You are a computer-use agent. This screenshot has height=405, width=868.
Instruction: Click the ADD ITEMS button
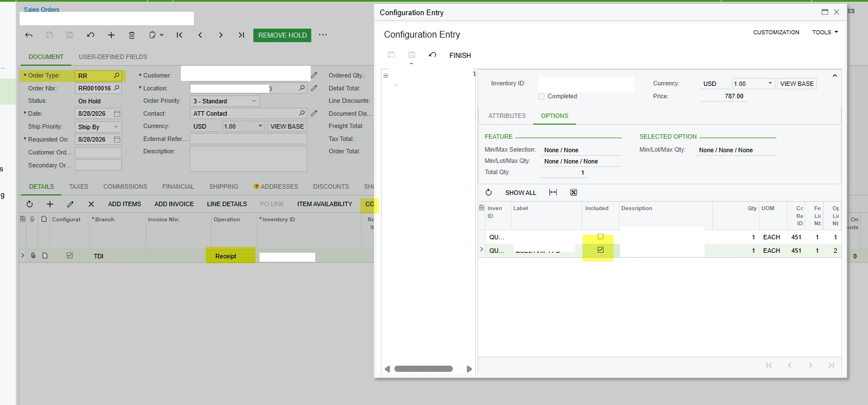[x=125, y=204]
